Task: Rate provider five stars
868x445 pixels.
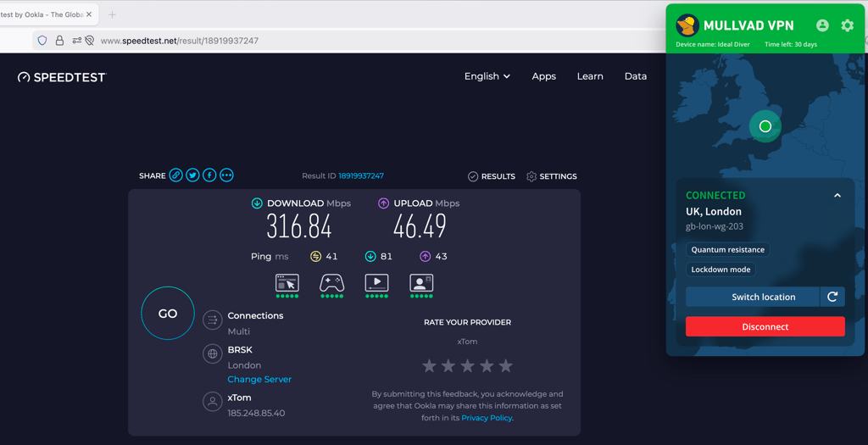Action: click(x=505, y=366)
